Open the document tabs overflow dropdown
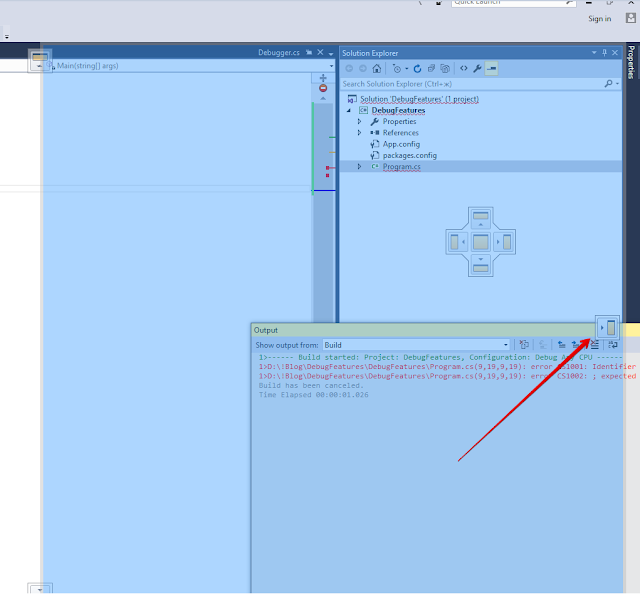Viewport: 640px width, 594px height. click(x=331, y=53)
